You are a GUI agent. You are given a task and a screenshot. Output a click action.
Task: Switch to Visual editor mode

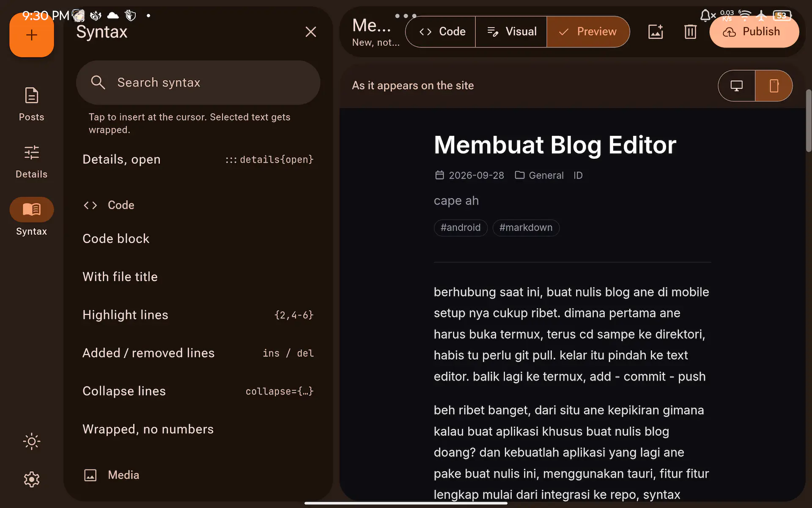tap(511, 32)
